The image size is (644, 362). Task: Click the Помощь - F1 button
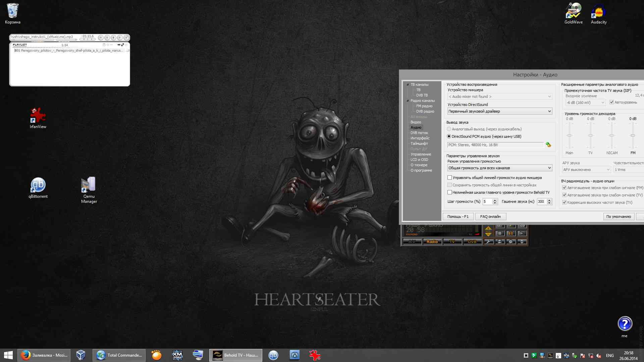click(458, 217)
